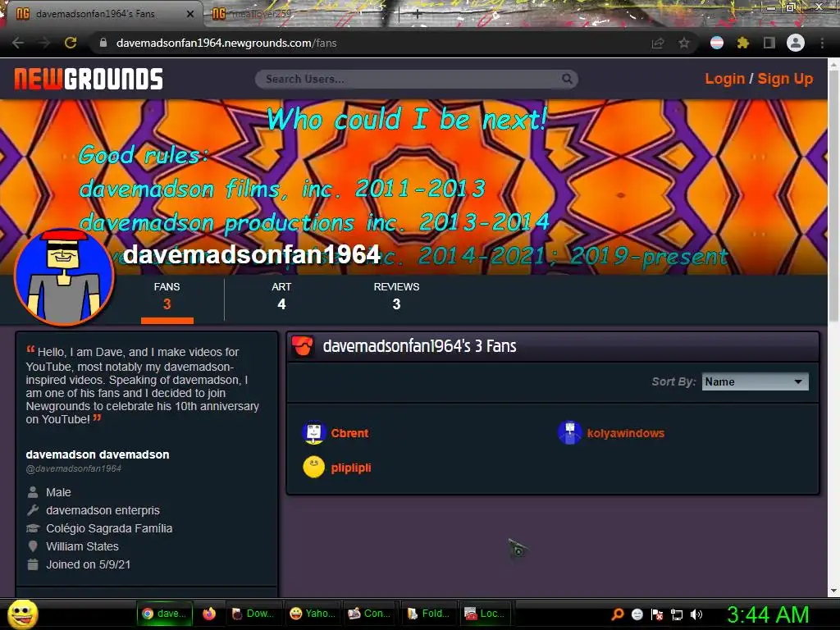Click the scrollbar down arrow
The height and width of the screenshot is (630, 840).
pos(833,591)
